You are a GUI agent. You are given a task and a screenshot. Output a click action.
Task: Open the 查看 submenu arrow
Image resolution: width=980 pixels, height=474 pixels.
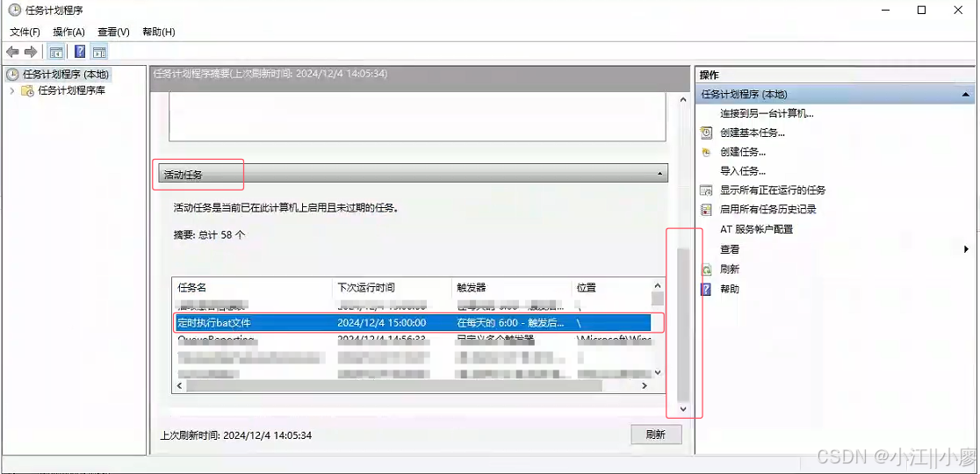click(967, 249)
